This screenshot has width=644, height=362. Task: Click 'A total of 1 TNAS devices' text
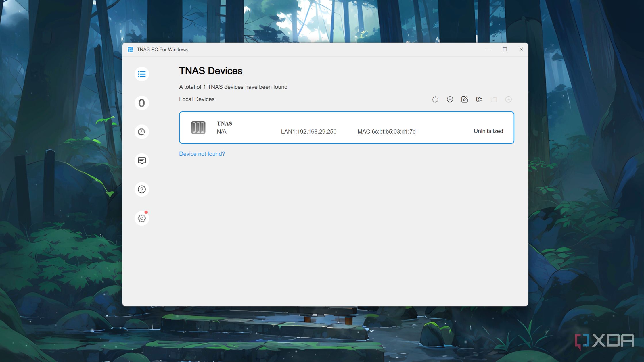233,87
